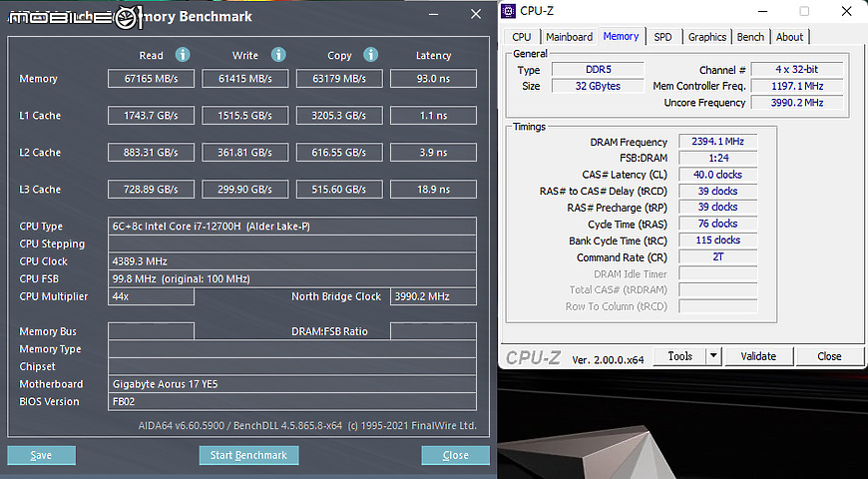This screenshot has width=868, height=479.
Task: Open the Bench tab
Action: click(x=750, y=37)
